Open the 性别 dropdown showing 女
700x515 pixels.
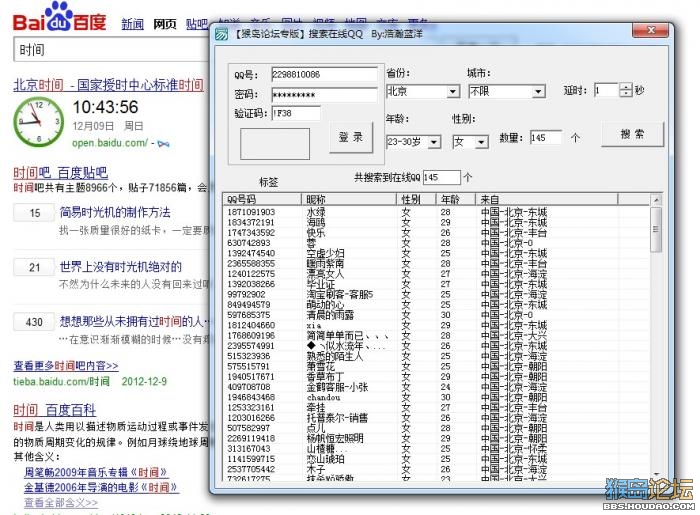click(x=471, y=142)
